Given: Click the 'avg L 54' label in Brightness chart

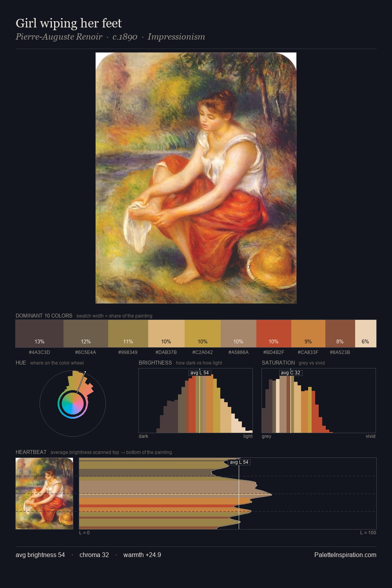Looking at the screenshot, I should click(x=200, y=372).
